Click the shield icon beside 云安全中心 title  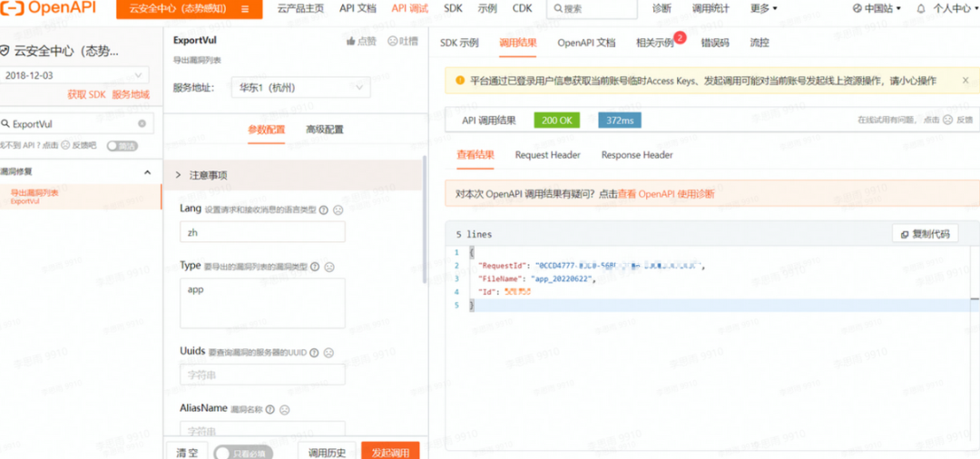5,51
